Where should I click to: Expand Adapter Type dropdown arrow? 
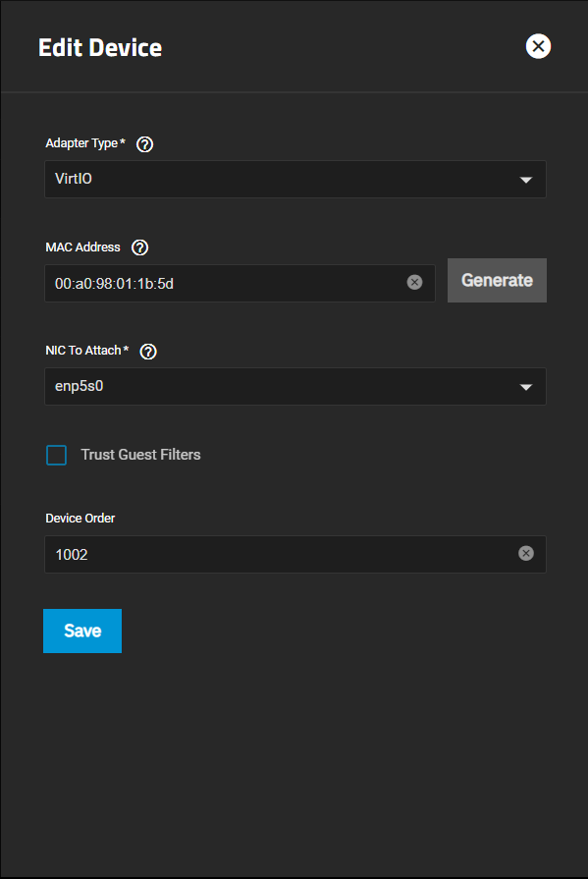(x=526, y=180)
